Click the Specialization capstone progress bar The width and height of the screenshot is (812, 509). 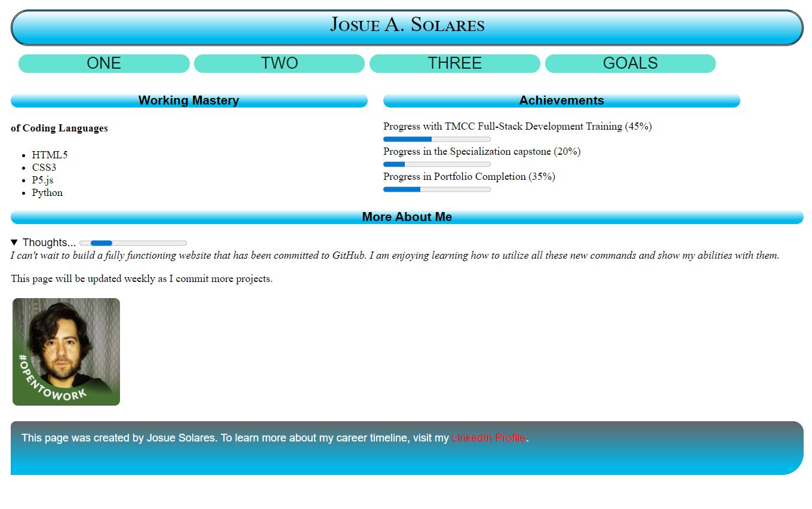[436, 164]
